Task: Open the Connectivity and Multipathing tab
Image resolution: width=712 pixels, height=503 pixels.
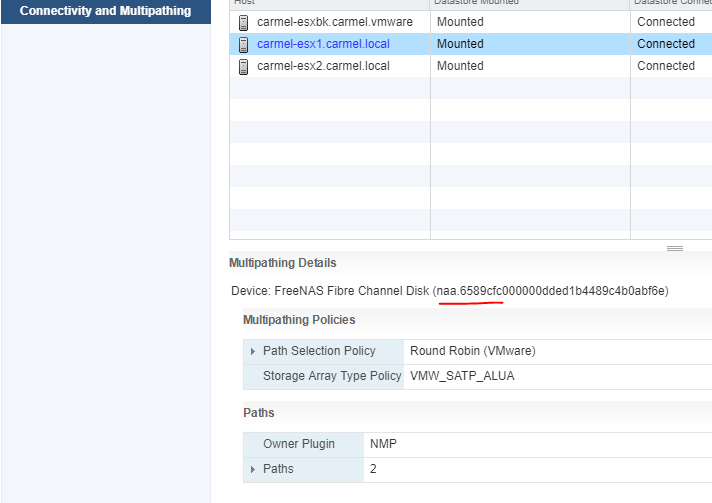Action: (105, 11)
